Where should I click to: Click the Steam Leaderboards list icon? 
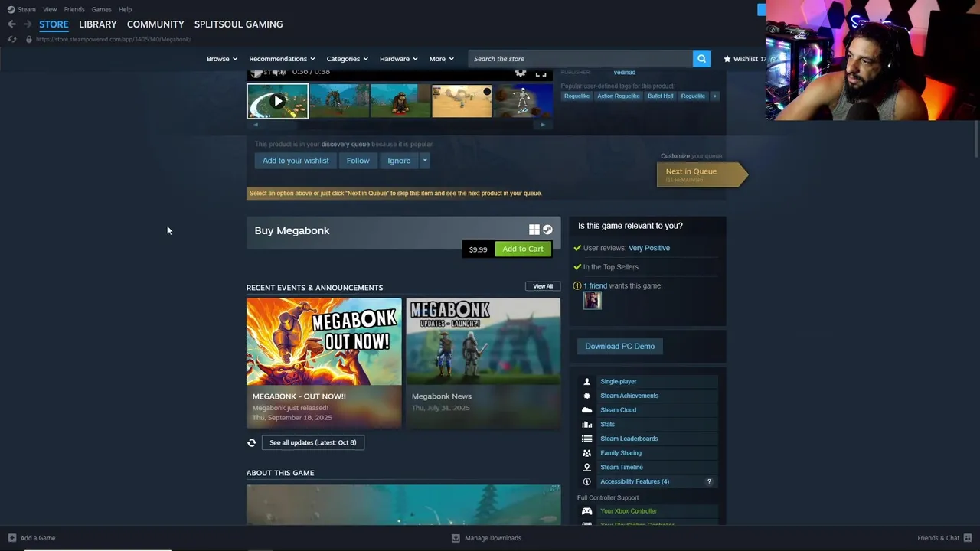coord(586,439)
